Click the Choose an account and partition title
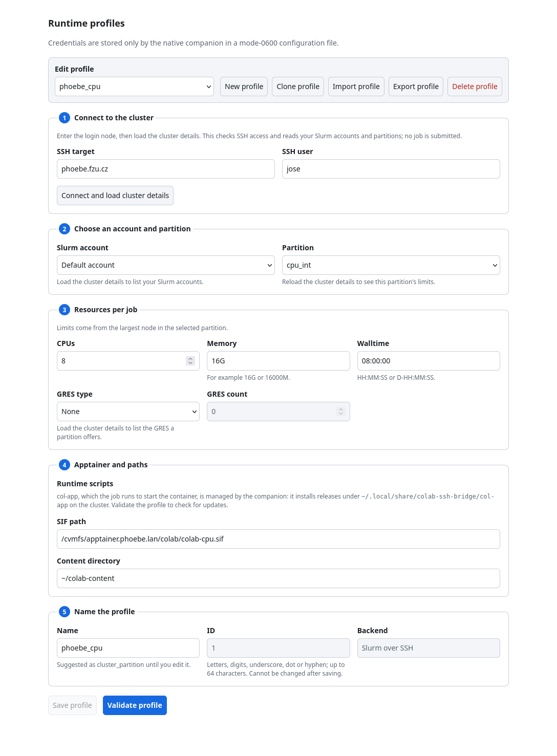This screenshot has width=557, height=756. coord(132,229)
